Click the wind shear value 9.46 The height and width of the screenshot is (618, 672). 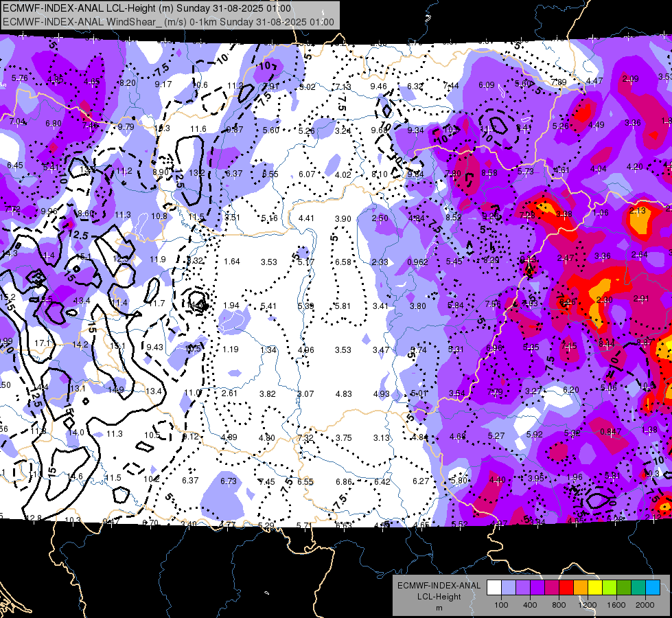click(x=378, y=87)
